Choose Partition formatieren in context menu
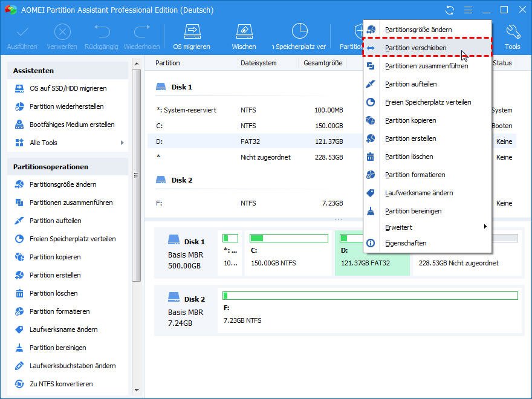This screenshot has height=399, width=532. click(x=427, y=175)
